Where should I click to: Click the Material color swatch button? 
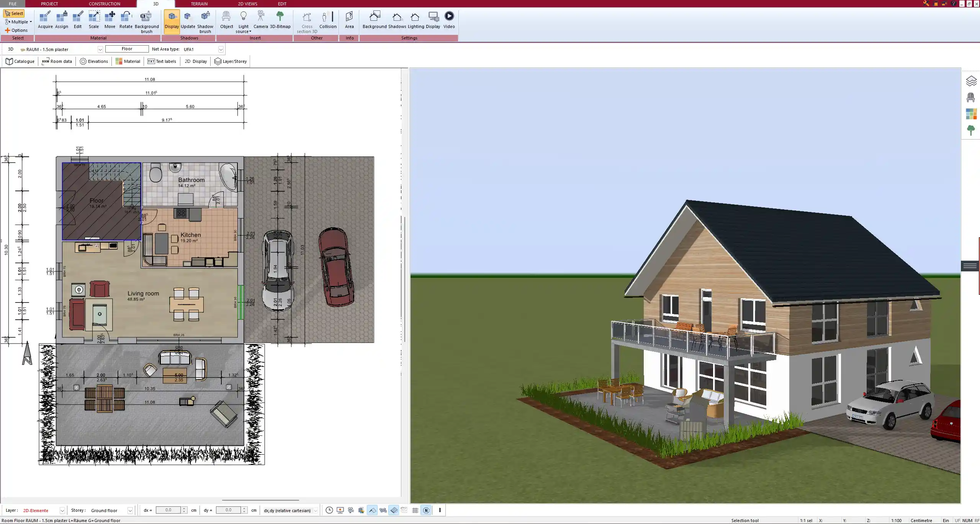(x=128, y=61)
